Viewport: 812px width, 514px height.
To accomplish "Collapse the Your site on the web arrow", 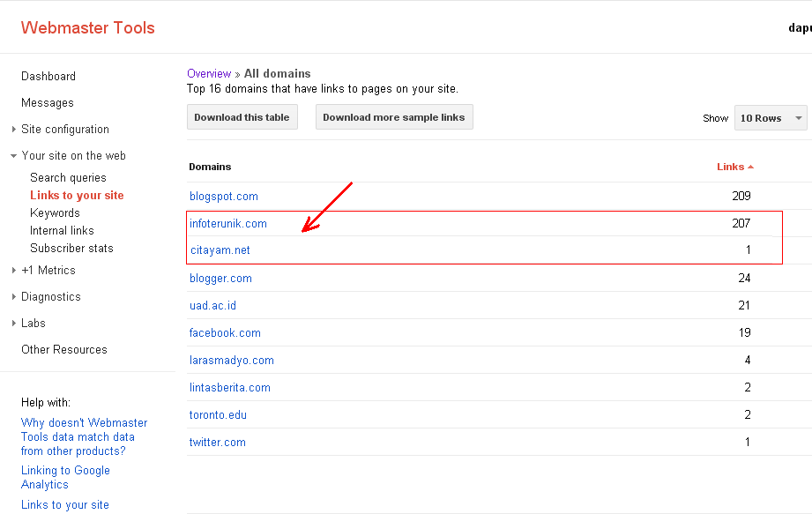I will pyautogui.click(x=13, y=156).
